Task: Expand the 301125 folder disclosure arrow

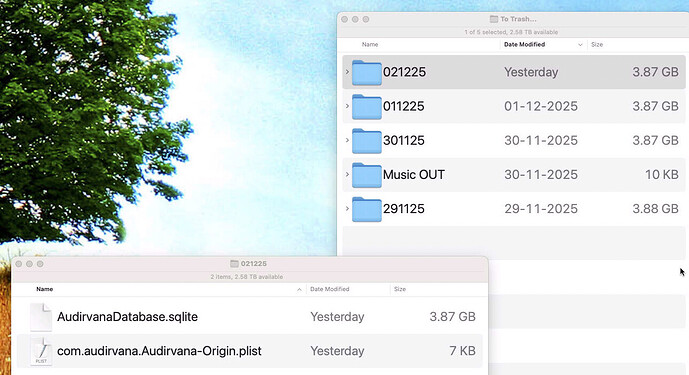Action: click(347, 140)
